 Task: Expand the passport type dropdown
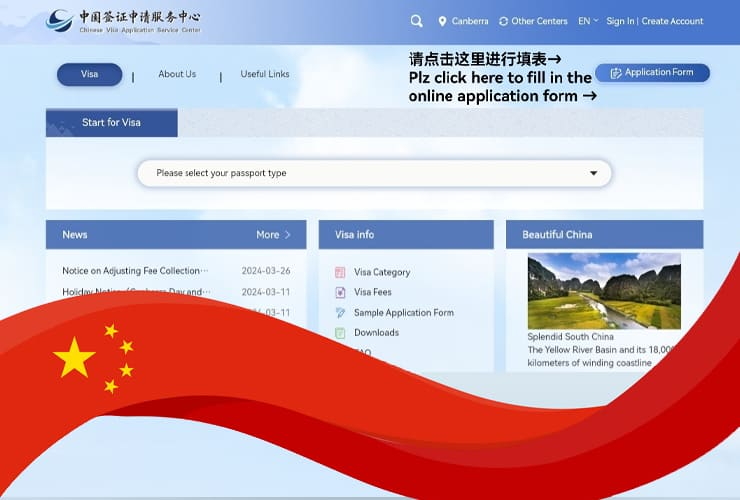point(374,173)
